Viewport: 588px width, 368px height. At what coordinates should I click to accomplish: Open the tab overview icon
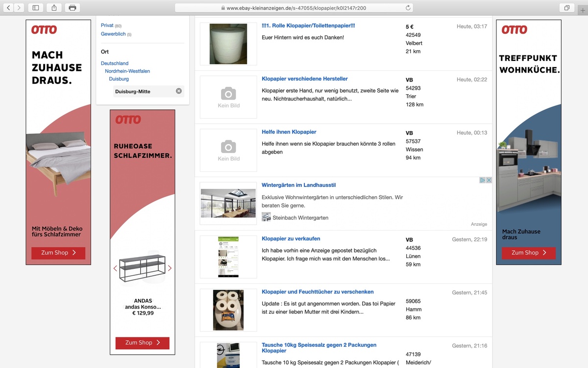click(566, 8)
